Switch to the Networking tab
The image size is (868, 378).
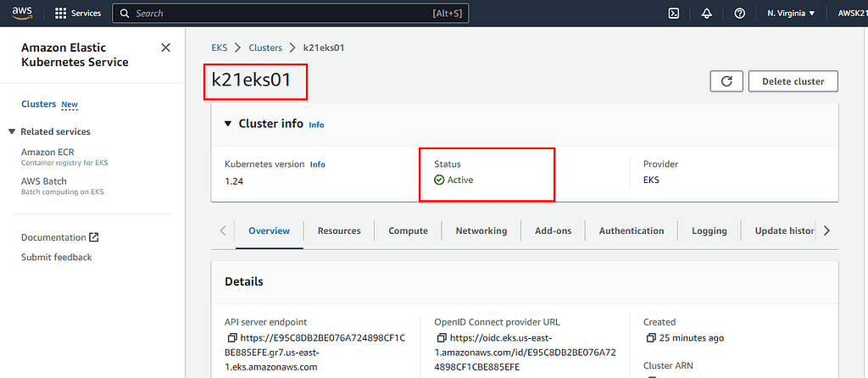point(481,231)
